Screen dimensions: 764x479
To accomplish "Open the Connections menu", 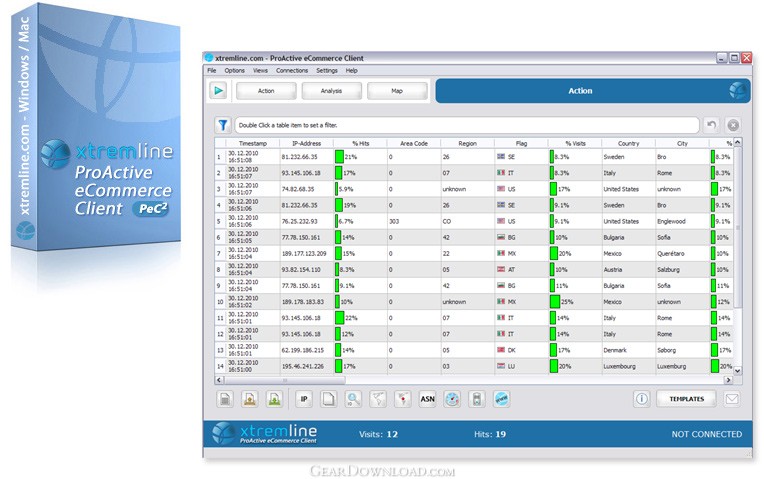I will [292, 71].
